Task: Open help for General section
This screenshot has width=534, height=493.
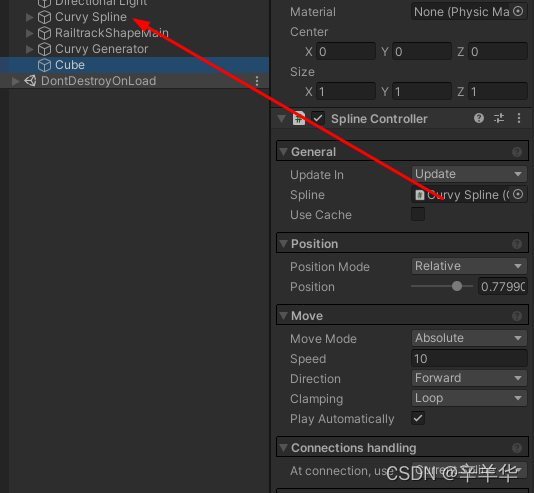Action: click(517, 152)
